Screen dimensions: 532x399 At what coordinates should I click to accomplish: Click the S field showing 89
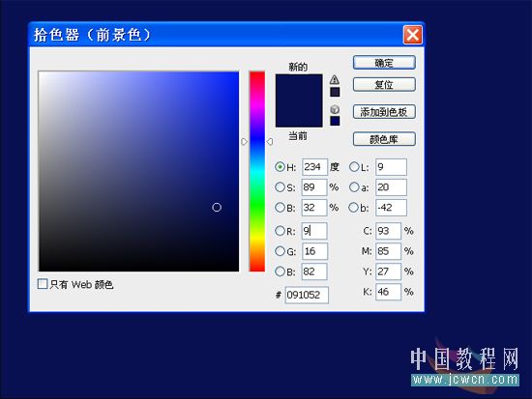click(x=314, y=187)
